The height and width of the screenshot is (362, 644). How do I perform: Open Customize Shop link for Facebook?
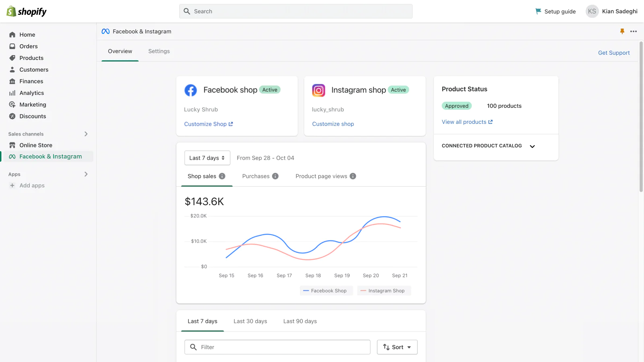(208, 124)
